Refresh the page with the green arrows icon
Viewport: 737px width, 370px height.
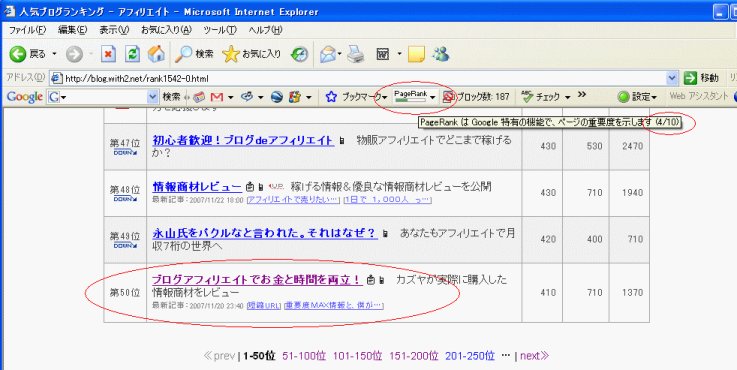click(x=133, y=55)
